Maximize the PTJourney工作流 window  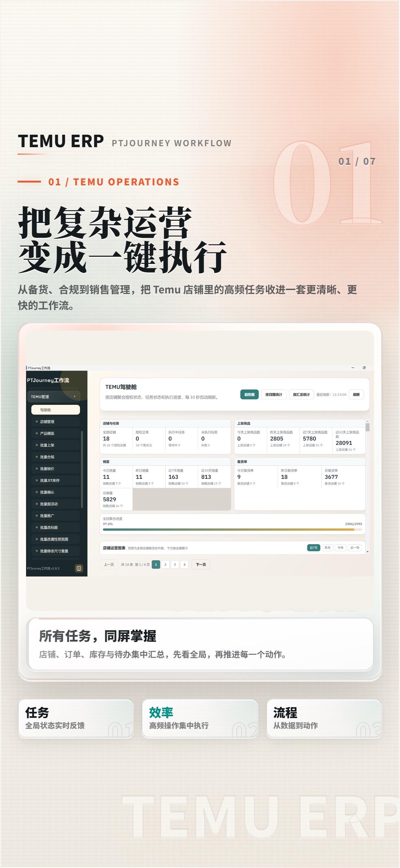point(364,368)
